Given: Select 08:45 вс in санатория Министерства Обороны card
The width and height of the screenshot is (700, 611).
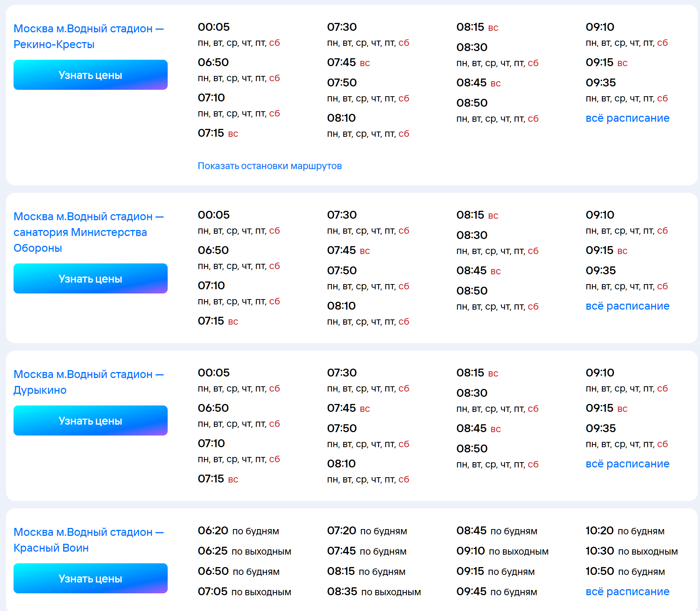Looking at the screenshot, I should pyautogui.click(x=479, y=271).
